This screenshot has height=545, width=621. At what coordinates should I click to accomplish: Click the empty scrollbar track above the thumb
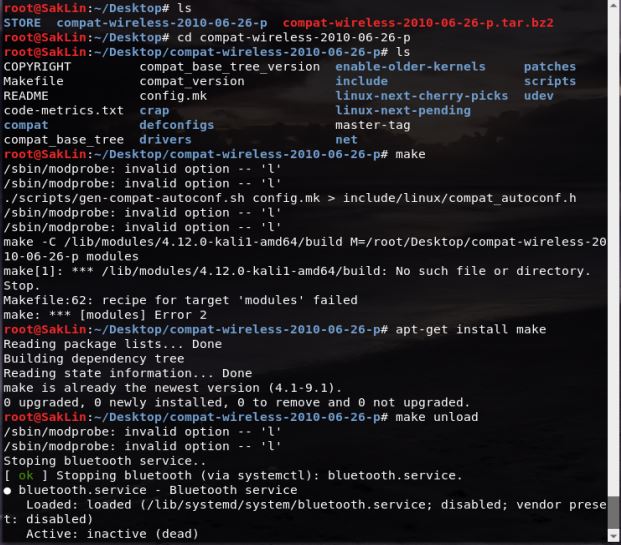(614, 247)
